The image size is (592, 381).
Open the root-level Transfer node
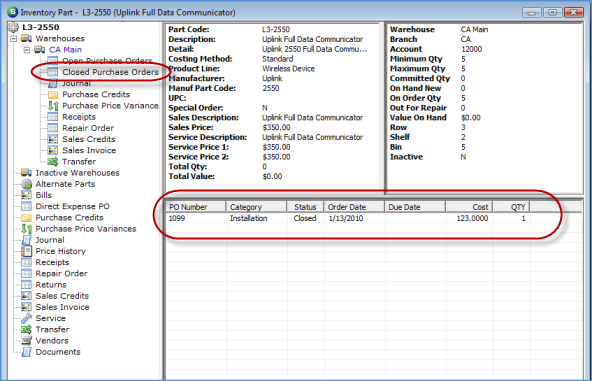point(52,330)
